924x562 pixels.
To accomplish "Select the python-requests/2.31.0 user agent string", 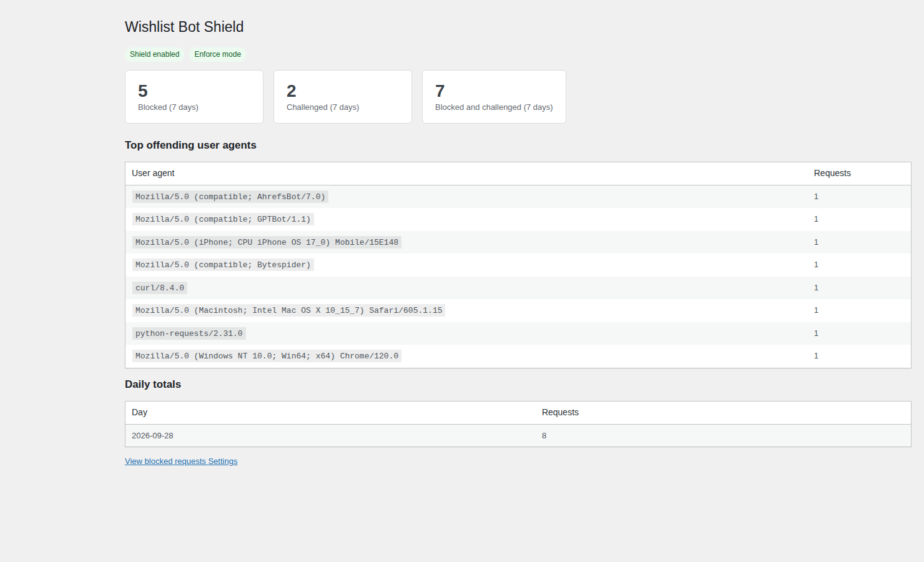I will 189,333.
